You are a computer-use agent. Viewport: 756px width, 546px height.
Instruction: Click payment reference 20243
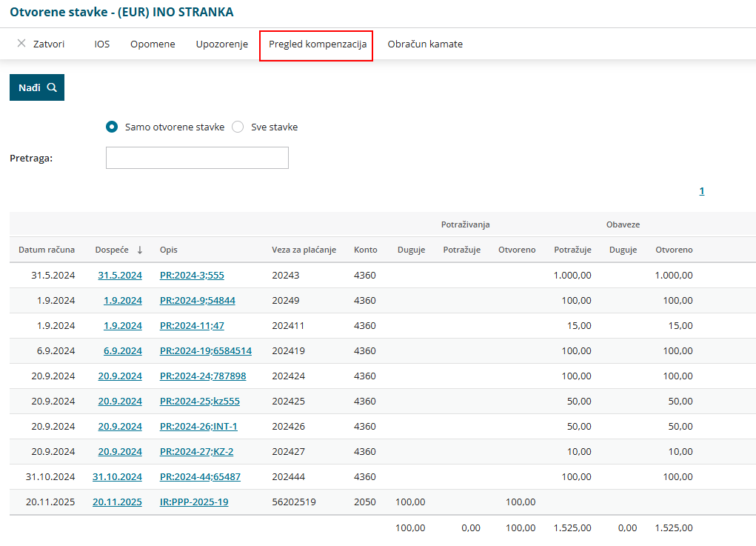tap(285, 275)
